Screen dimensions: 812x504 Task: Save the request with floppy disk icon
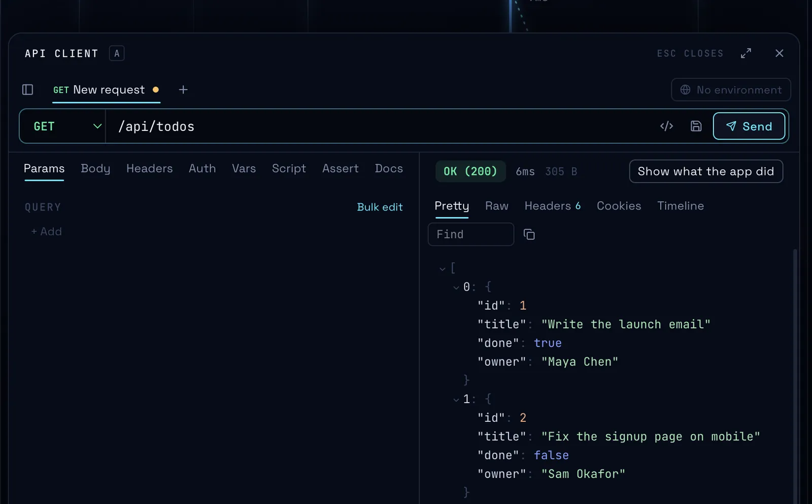(696, 126)
